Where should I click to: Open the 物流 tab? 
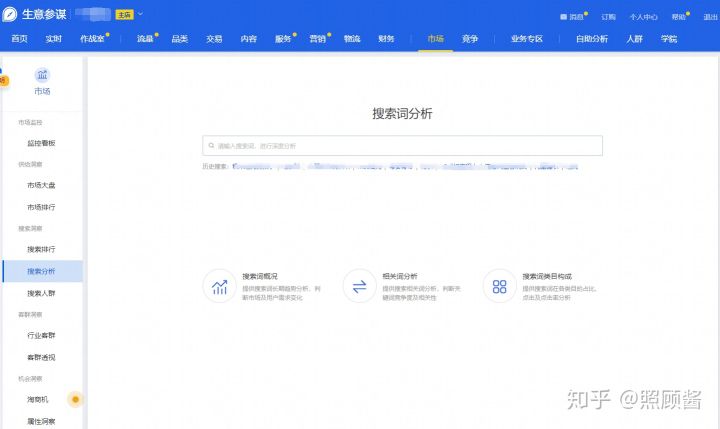pyautogui.click(x=352, y=39)
